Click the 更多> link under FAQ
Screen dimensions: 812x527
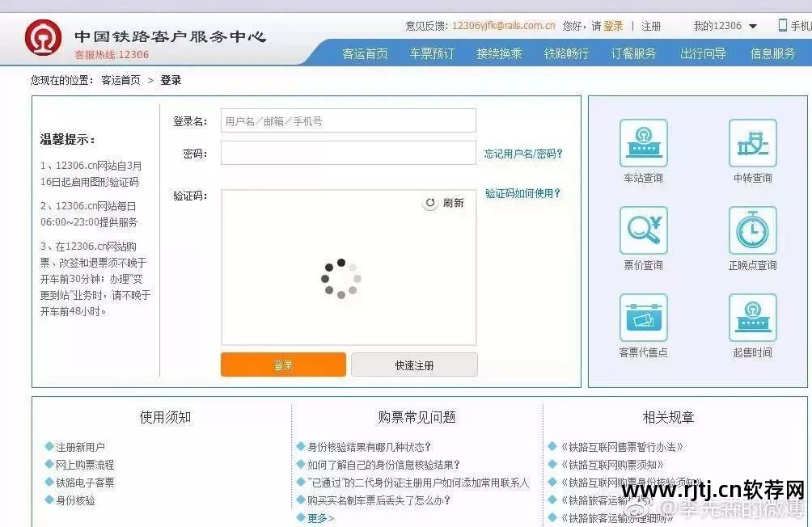point(320,517)
